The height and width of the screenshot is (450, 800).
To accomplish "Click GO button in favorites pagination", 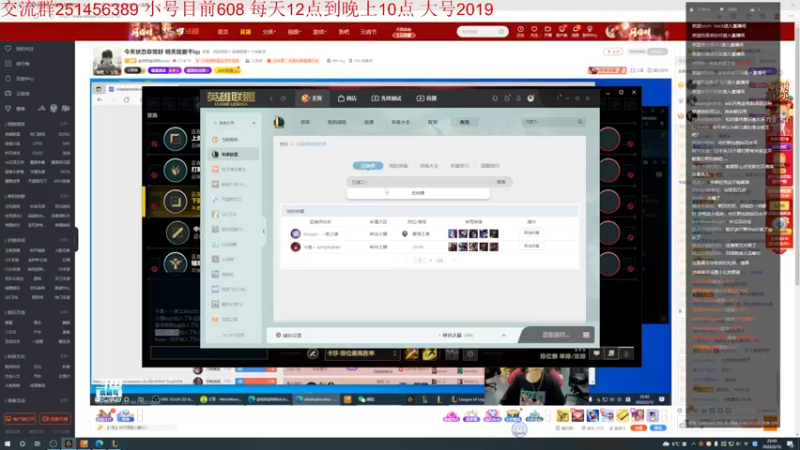I will pos(439,261).
